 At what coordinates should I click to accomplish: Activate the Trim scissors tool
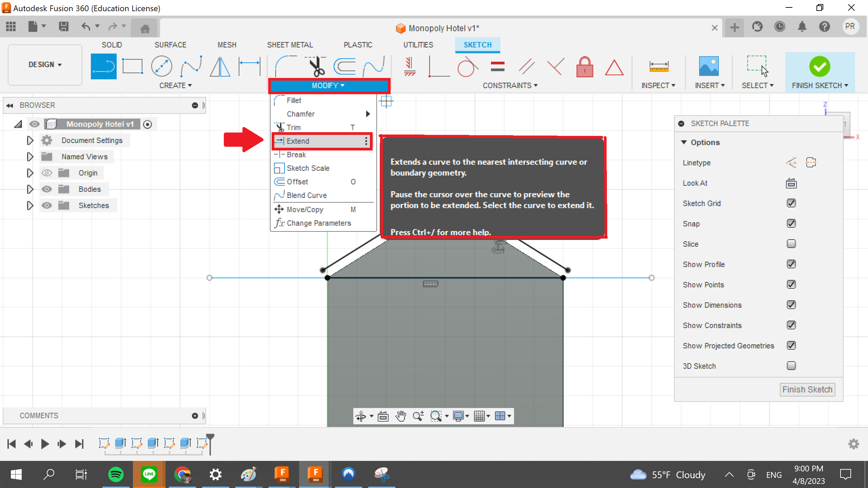[316, 66]
